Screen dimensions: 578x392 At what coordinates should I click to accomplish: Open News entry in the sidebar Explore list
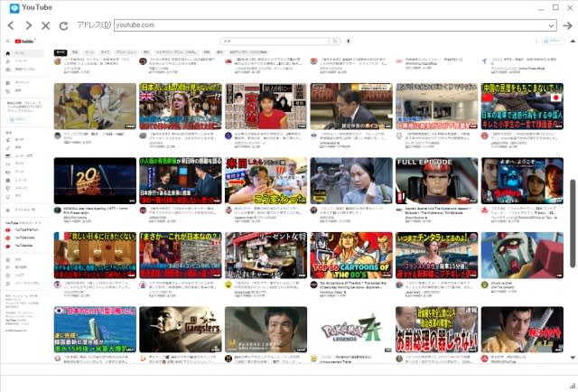click(x=24, y=180)
